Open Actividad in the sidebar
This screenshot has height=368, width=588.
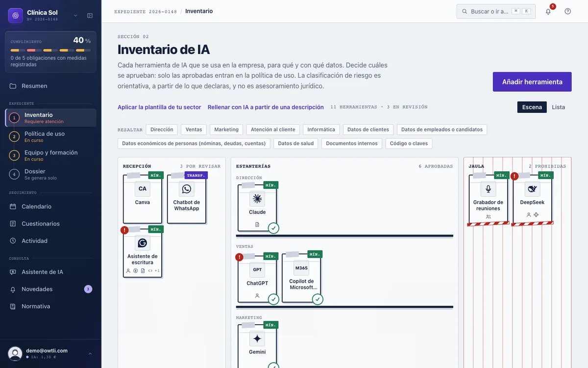tap(50, 241)
